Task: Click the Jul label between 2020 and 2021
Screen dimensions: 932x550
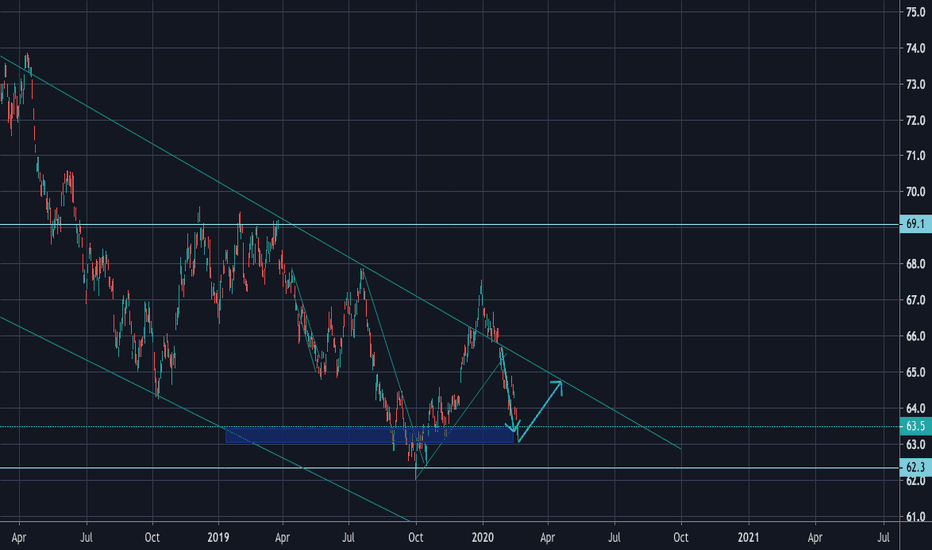Action: pyautogui.click(x=614, y=538)
